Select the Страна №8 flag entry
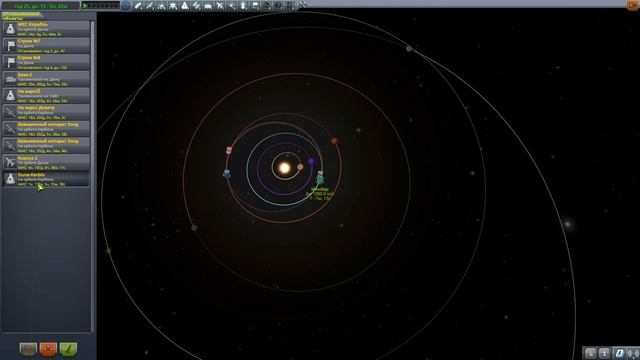 tap(46, 62)
